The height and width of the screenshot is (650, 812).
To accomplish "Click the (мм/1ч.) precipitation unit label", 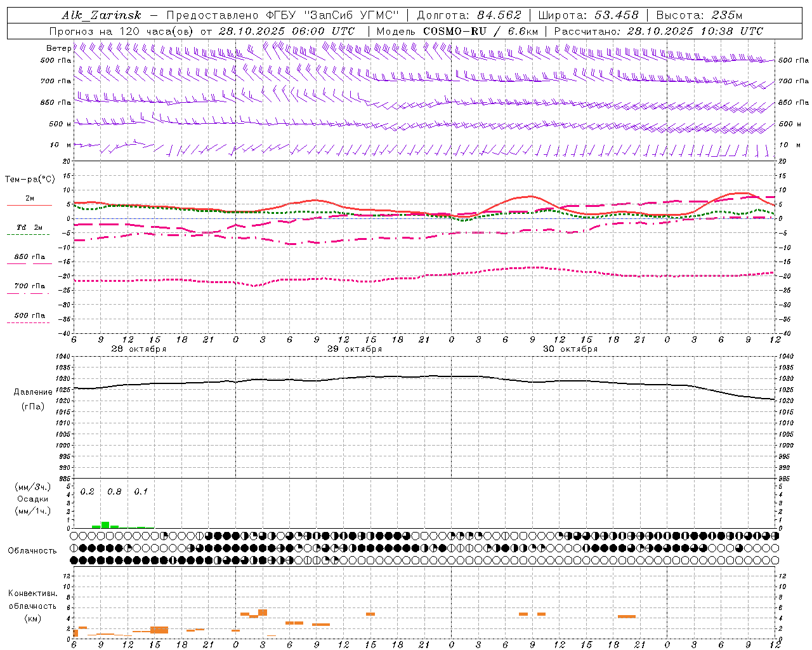I will [32, 511].
